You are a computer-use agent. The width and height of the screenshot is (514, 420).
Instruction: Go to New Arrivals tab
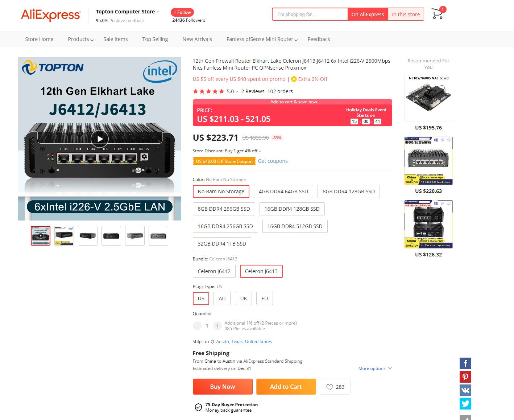tap(197, 39)
